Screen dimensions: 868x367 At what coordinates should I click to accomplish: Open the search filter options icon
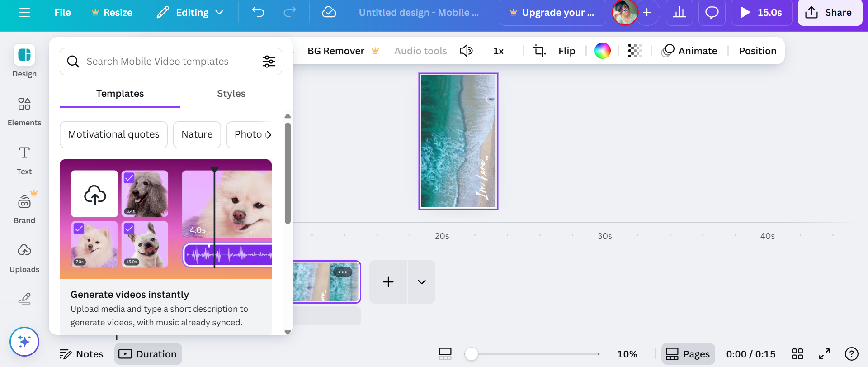click(x=269, y=62)
